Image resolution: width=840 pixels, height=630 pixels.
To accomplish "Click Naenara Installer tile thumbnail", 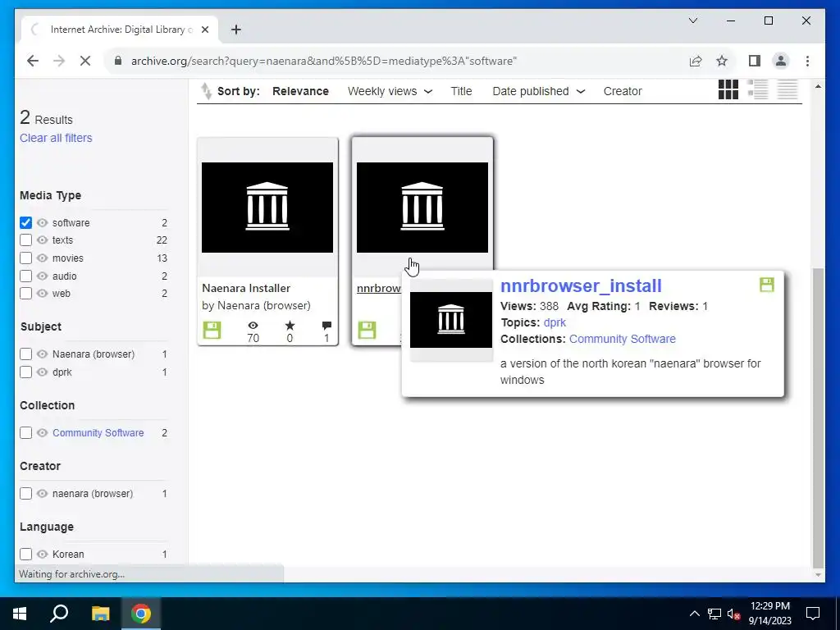I will pos(267,208).
